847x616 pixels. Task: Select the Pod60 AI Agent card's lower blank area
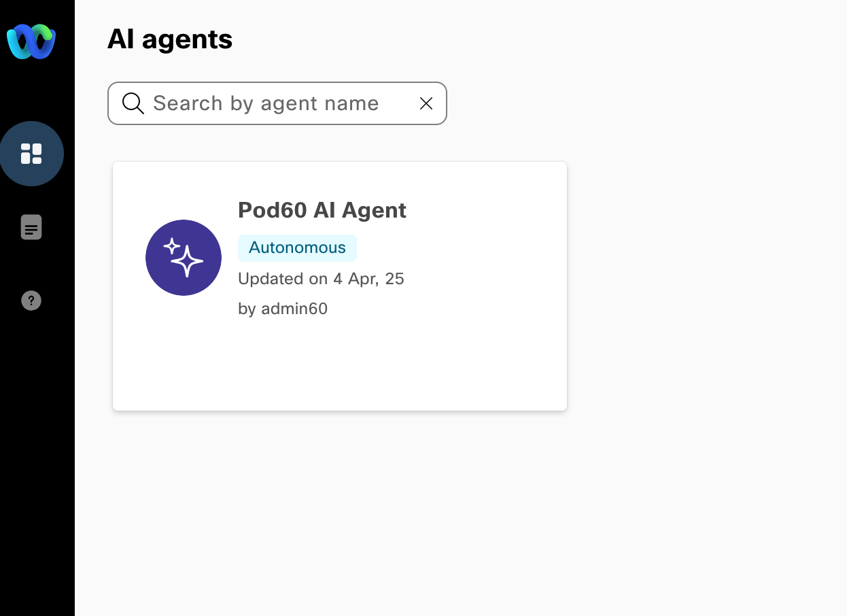340,371
